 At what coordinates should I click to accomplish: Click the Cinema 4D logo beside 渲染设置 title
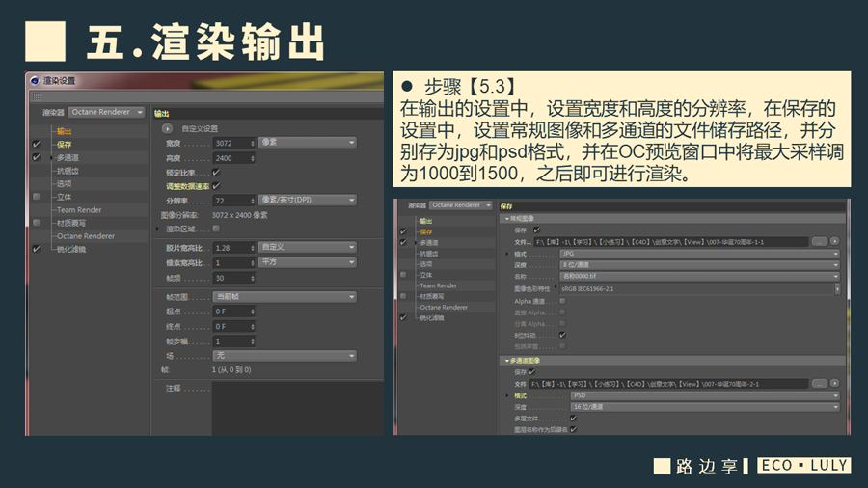(x=35, y=81)
